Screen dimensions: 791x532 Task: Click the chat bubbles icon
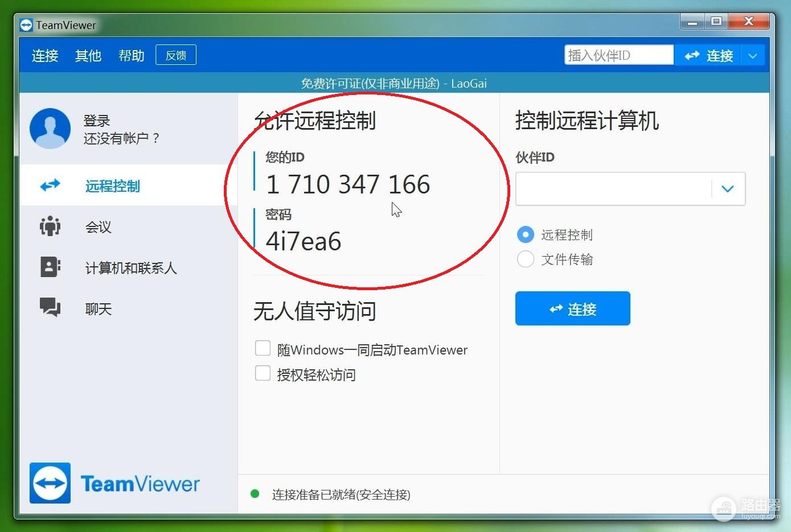pos(50,307)
